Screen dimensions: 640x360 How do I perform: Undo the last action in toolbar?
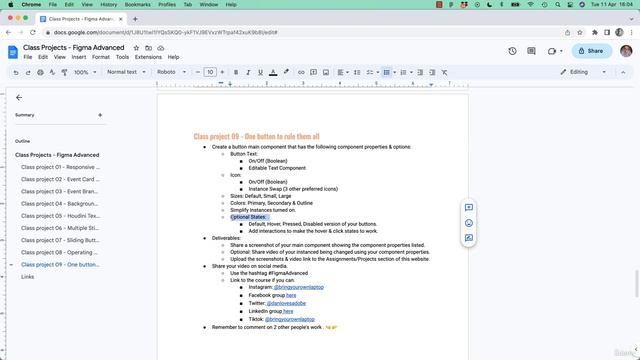(16, 72)
